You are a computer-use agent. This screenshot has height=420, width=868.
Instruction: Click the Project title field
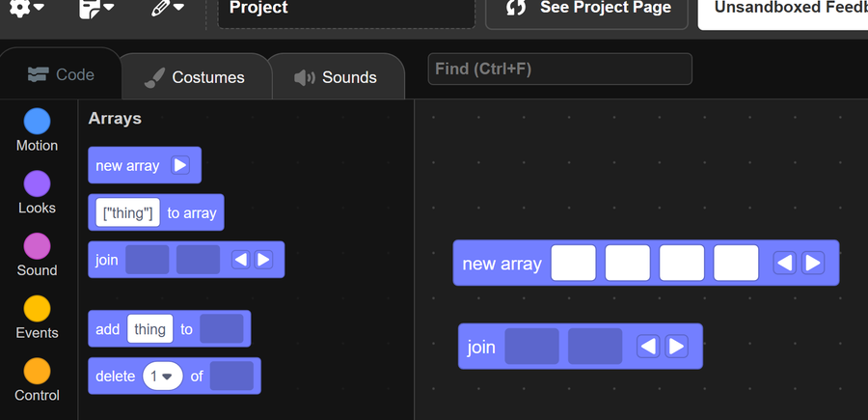345,9
